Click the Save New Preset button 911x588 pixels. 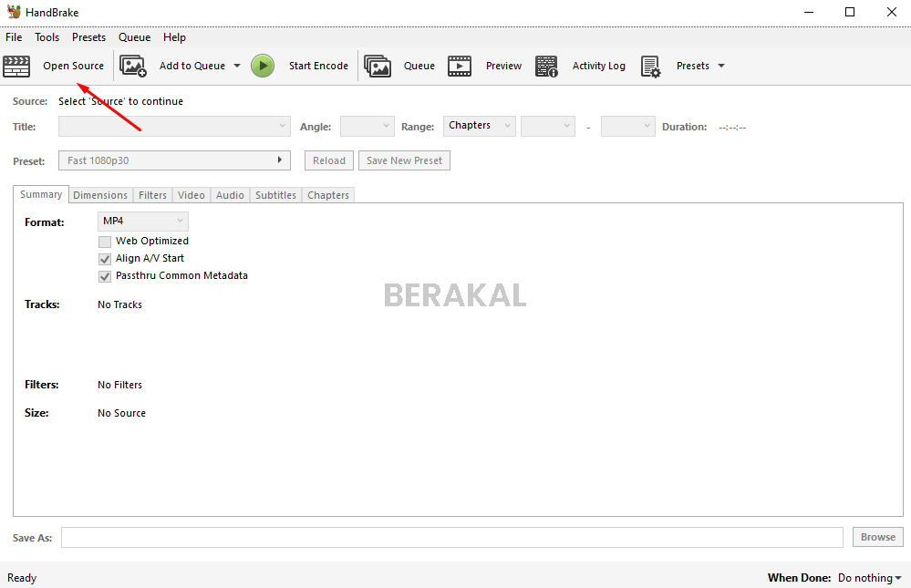coord(404,160)
